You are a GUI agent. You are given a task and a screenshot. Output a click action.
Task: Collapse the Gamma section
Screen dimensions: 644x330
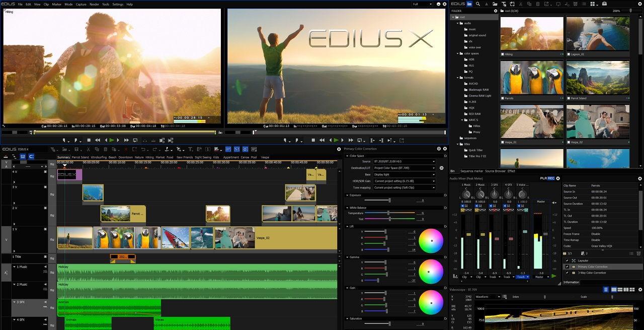click(347, 257)
